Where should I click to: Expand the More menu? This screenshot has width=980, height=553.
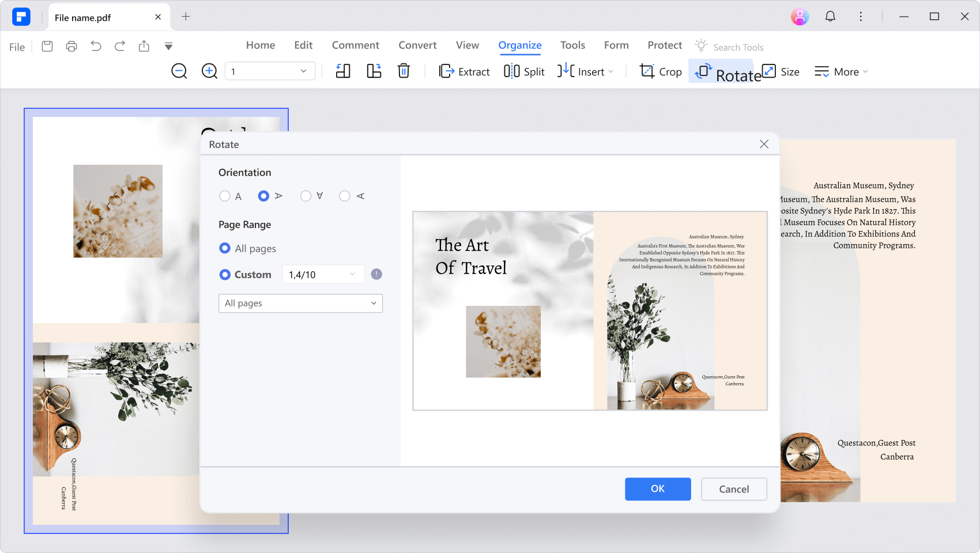coord(841,71)
